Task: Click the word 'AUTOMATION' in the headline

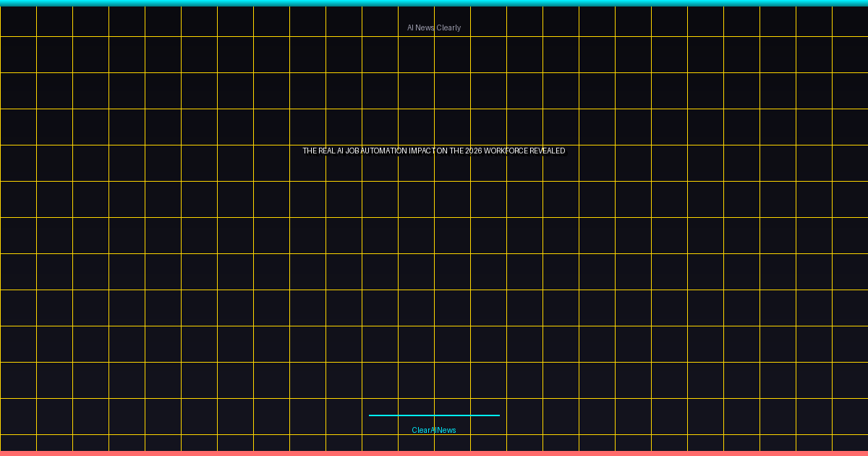Action: (x=383, y=151)
